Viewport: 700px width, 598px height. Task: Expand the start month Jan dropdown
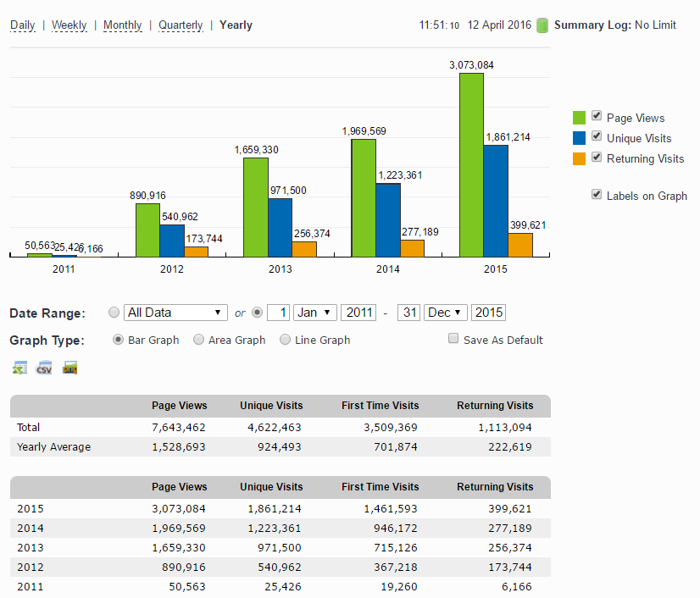[x=315, y=313]
